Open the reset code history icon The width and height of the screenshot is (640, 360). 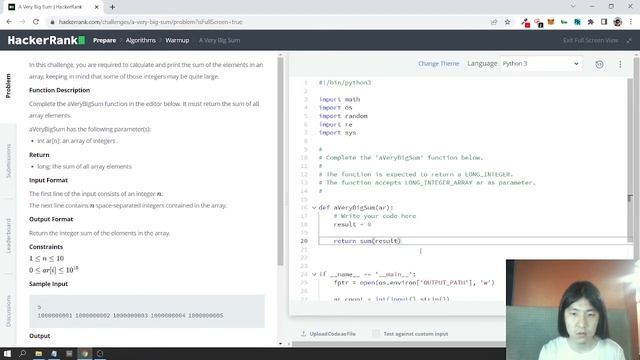599,64
